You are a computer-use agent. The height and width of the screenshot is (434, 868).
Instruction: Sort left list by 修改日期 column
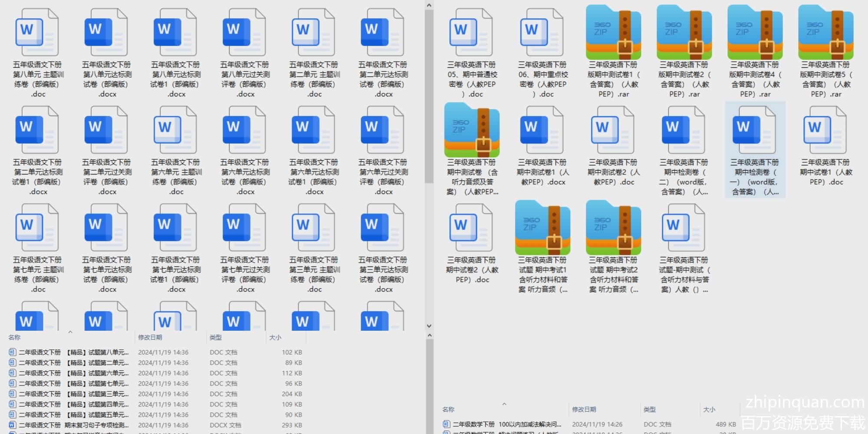[150, 337]
